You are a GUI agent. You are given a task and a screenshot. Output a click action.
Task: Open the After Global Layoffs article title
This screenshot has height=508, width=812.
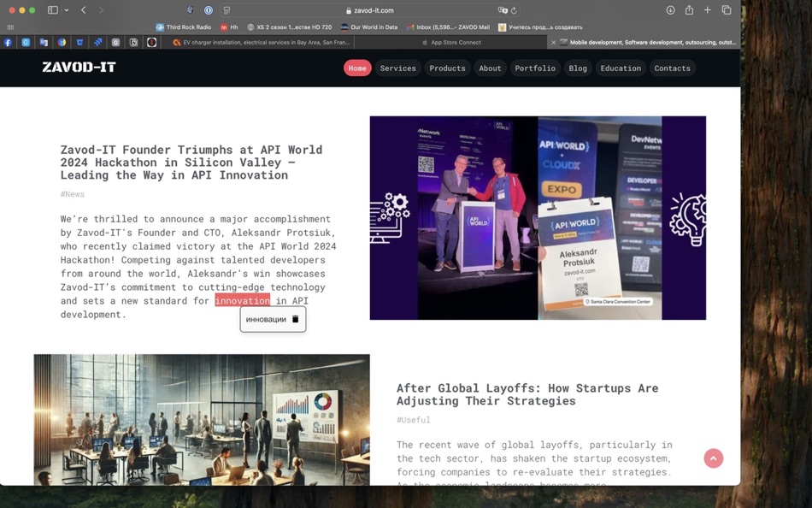pyautogui.click(x=527, y=394)
